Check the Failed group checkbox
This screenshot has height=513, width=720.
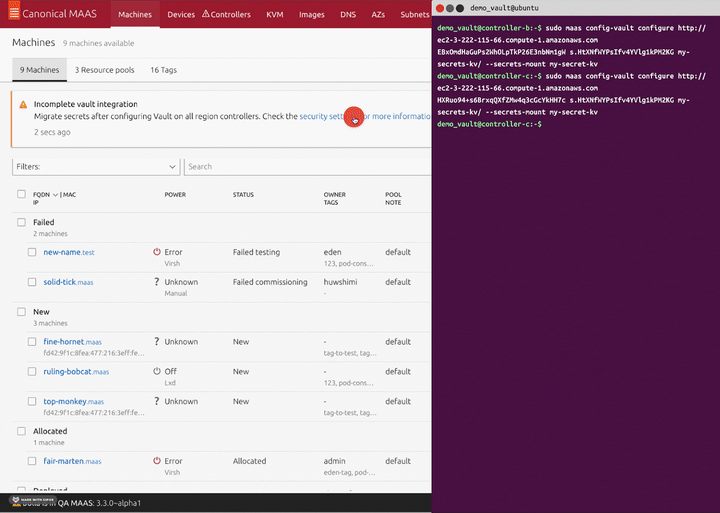point(21,222)
